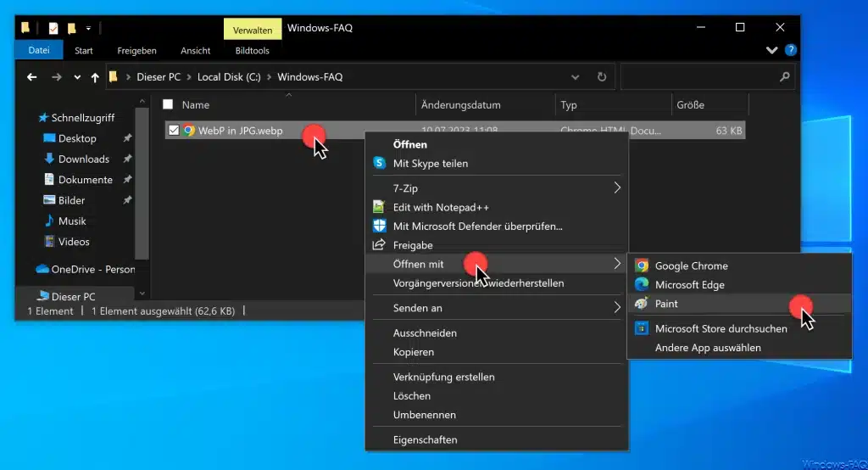
Task: Toggle the select-all checkbox beside Name
Action: point(168,104)
